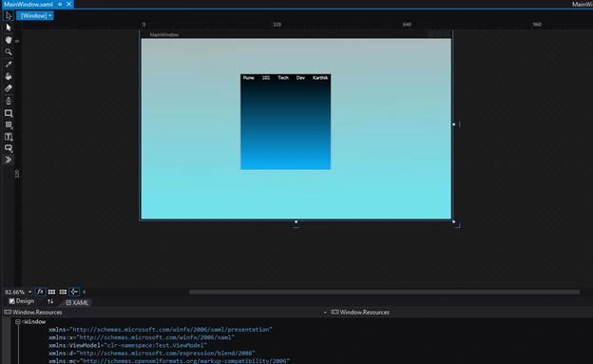Open the [Window] breadcrumb dropdown arrow

coord(50,16)
